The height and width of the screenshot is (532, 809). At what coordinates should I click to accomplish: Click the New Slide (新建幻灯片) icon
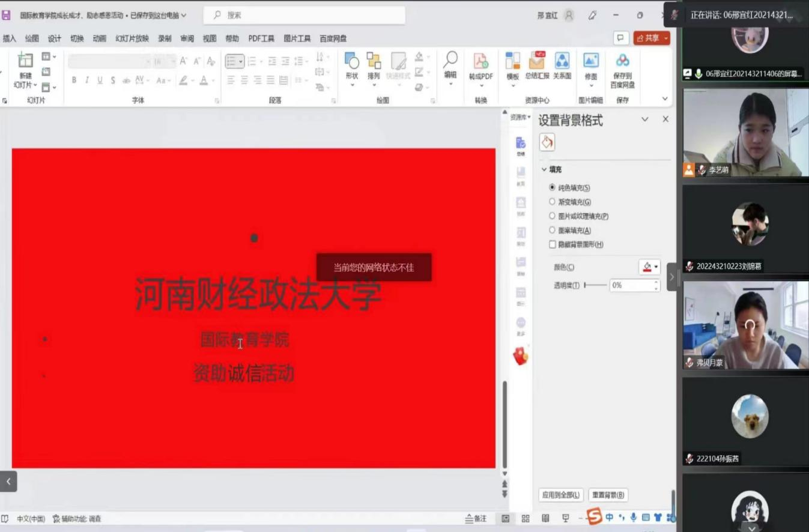coord(25,61)
